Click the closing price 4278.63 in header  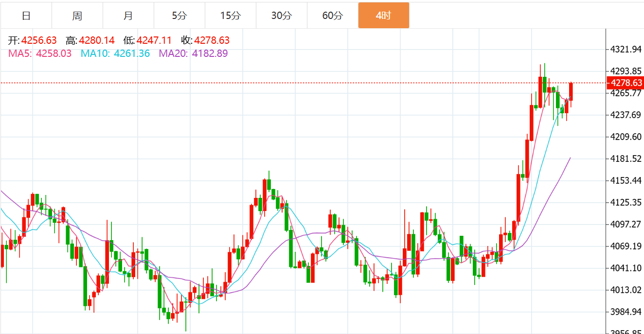tap(212, 40)
